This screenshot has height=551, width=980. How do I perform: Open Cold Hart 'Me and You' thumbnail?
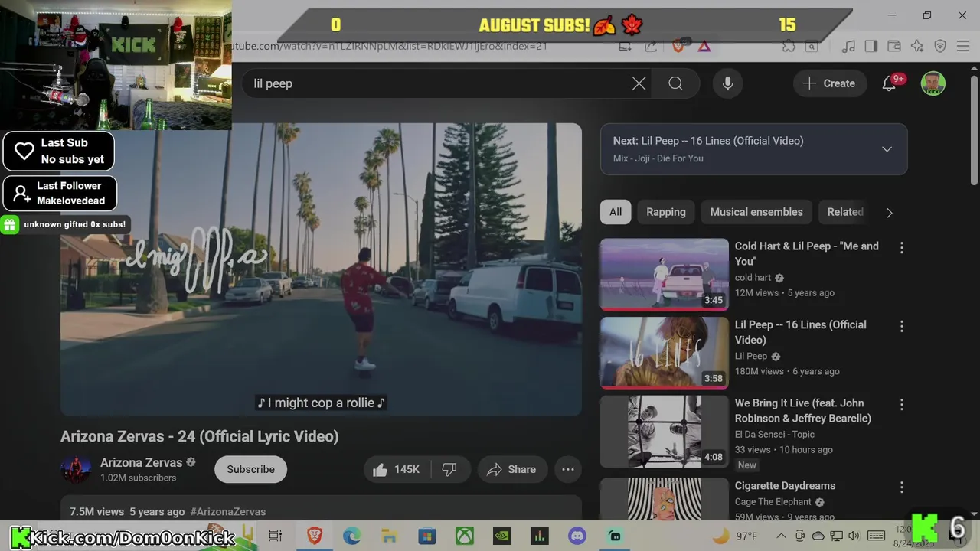coord(665,274)
